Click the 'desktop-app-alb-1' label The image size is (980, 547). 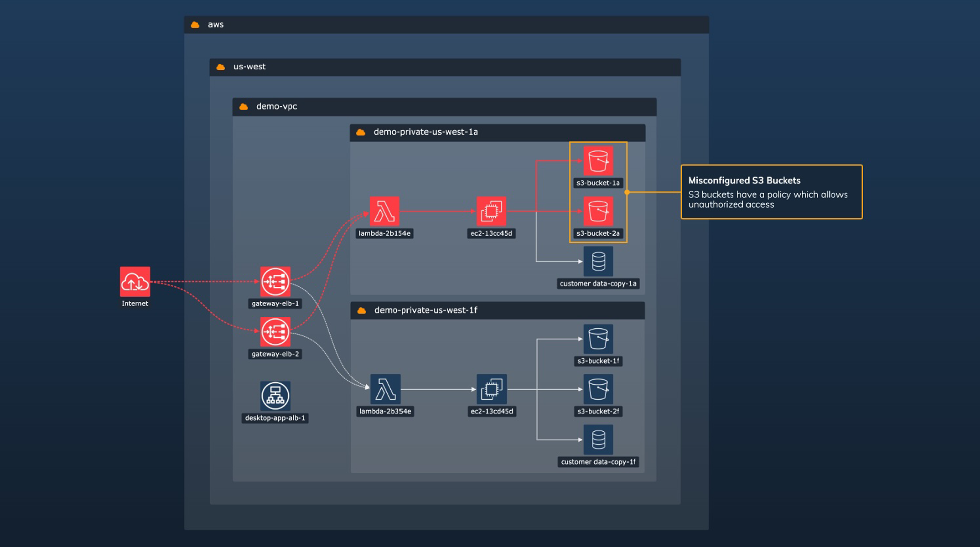pyautogui.click(x=275, y=418)
